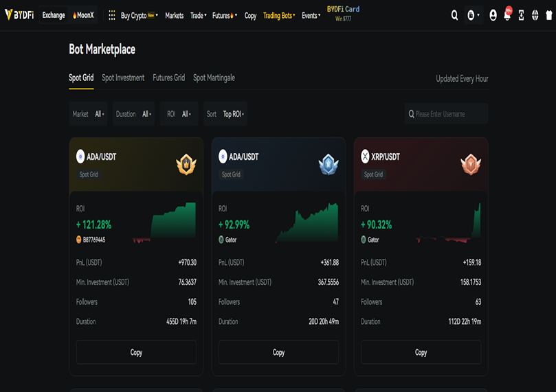The image size is (556, 392).
Task: Switch to the MoonX mode
Action: coord(83,15)
